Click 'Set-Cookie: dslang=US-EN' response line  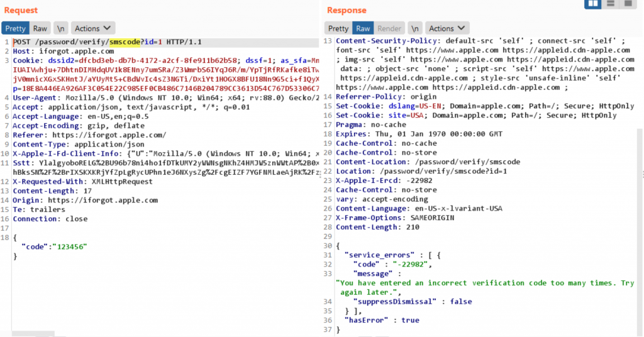click(x=485, y=106)
